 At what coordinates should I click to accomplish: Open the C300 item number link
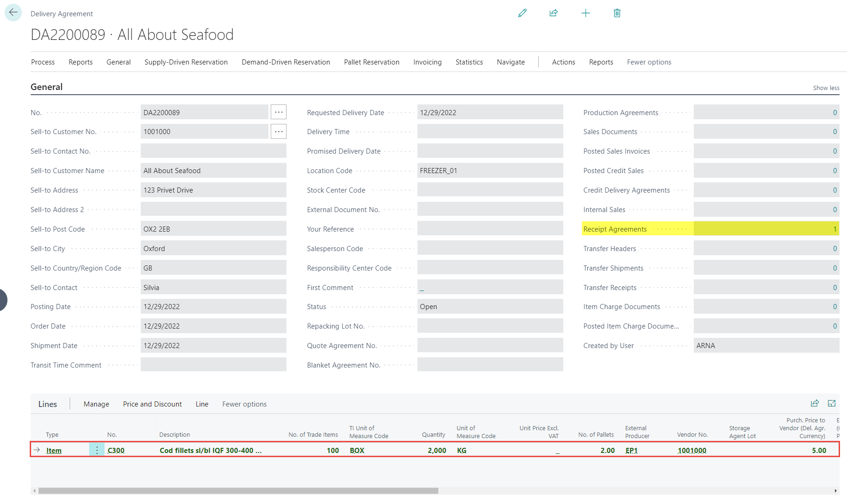pyautogui.click(x=116, y=450)
